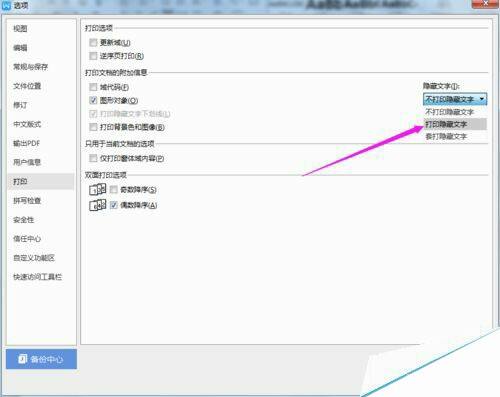The height and width of the screenshot is (397, 500).
Task: Go to 安全性 settings
Action: pos(23,220)
